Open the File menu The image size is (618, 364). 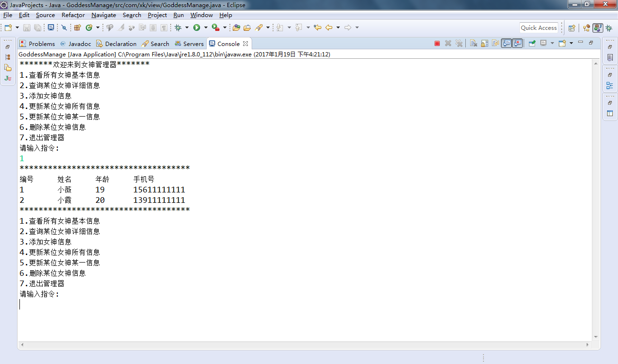pyautogui.click(x=8, y=15)
